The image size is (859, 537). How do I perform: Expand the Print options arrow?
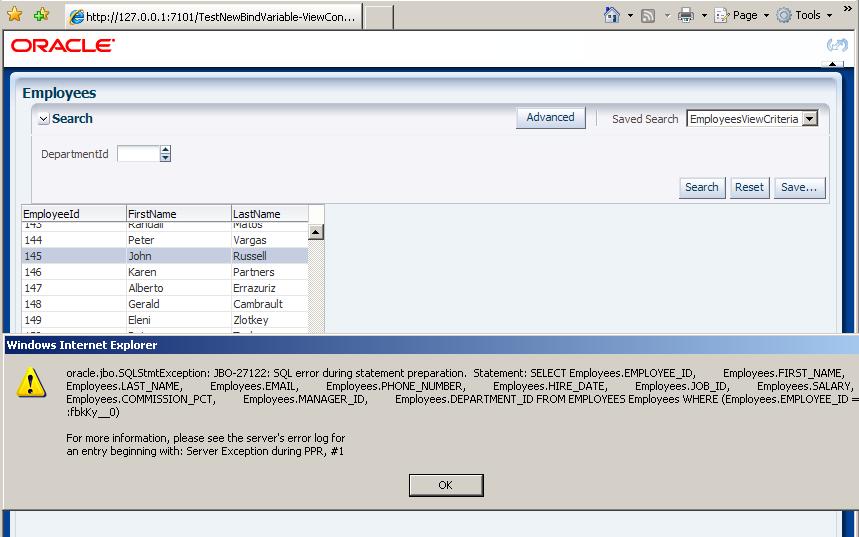[x=704, y=15]
